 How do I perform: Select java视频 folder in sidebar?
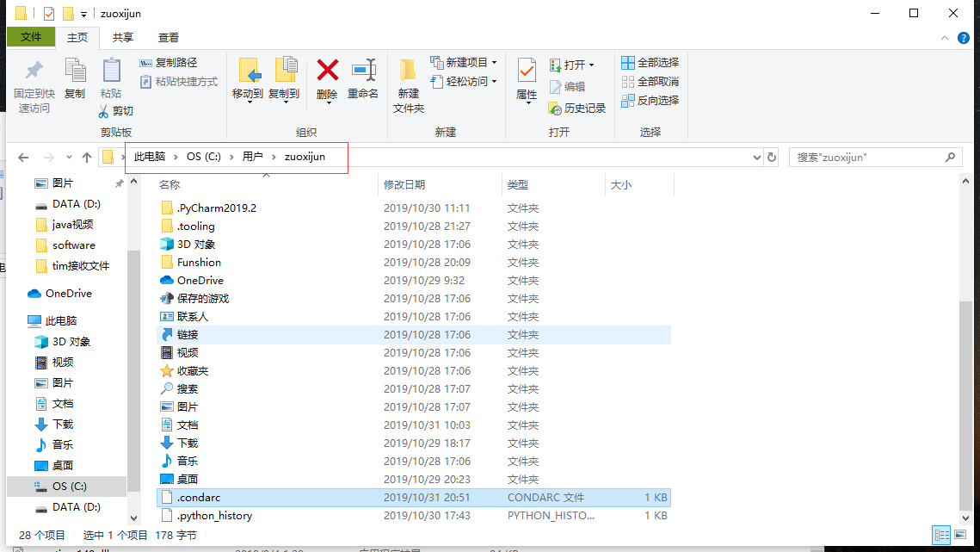click(65, 224)
